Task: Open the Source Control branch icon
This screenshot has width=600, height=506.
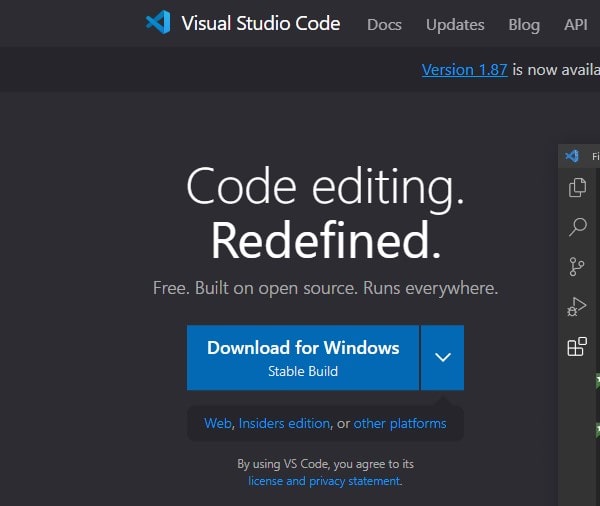Action: point(577,267)
